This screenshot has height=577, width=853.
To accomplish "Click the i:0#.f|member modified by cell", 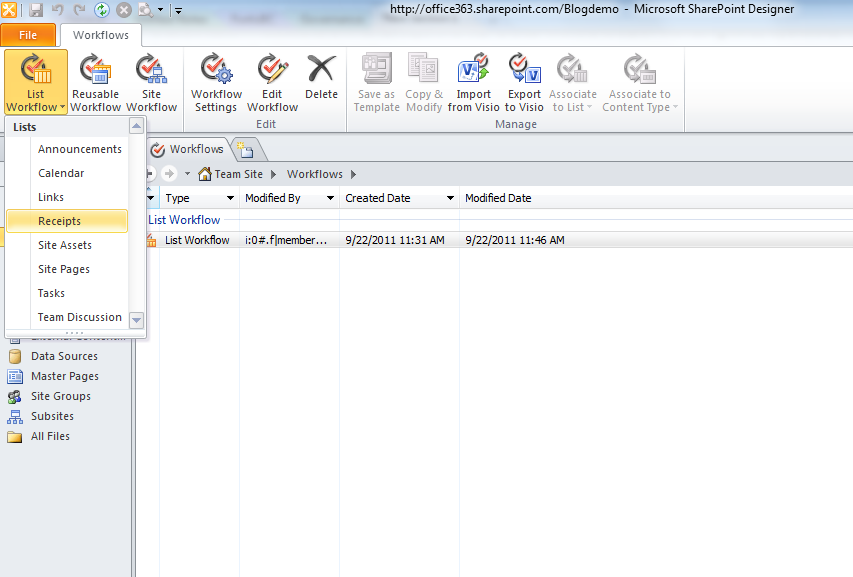I will [286, 240].
